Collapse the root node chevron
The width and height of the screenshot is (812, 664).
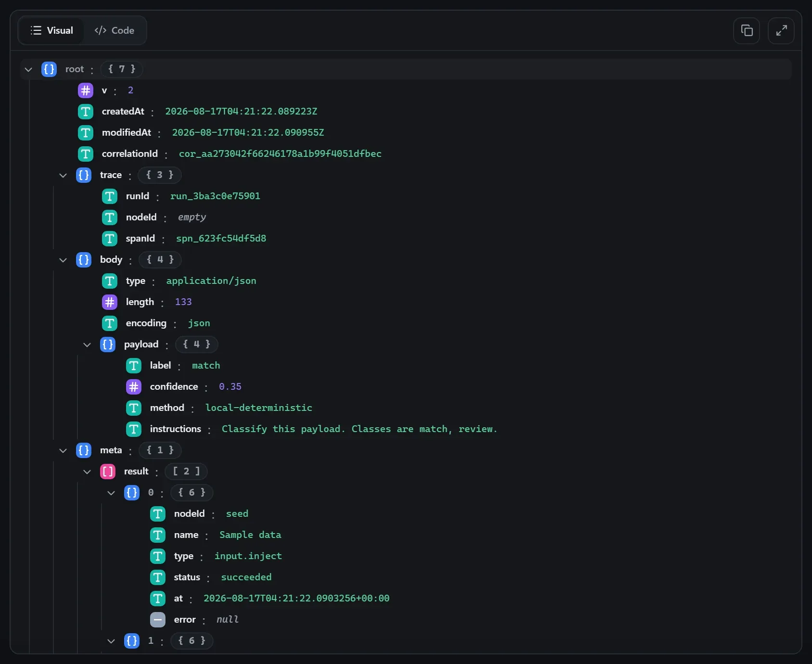[28, 69]
